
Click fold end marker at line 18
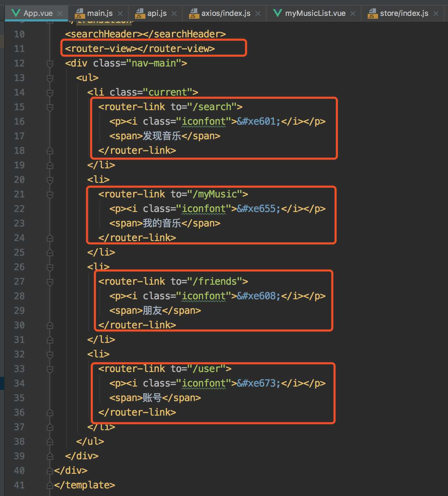tap(50, 151)
